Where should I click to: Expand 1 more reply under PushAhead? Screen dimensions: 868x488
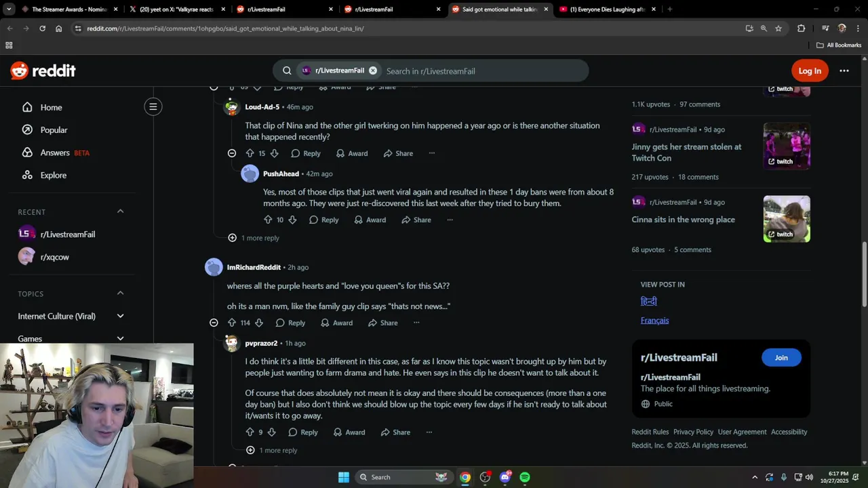pos(254,238)
